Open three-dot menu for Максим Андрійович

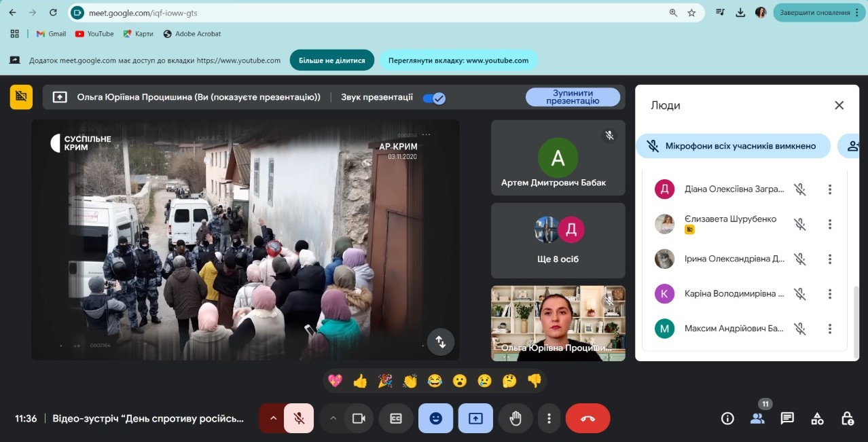tap(829, 329)
